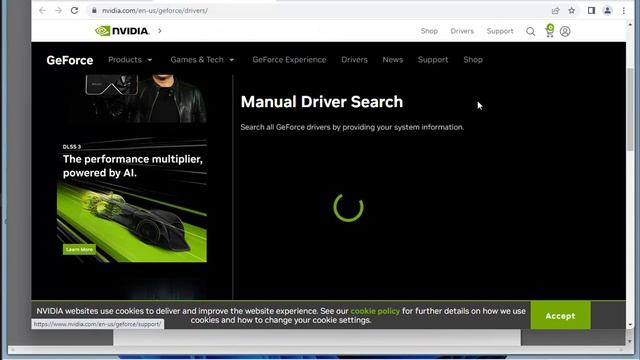The image size is (640, 360).
Task: Click the browser back arrow
Action: point(42,11)
